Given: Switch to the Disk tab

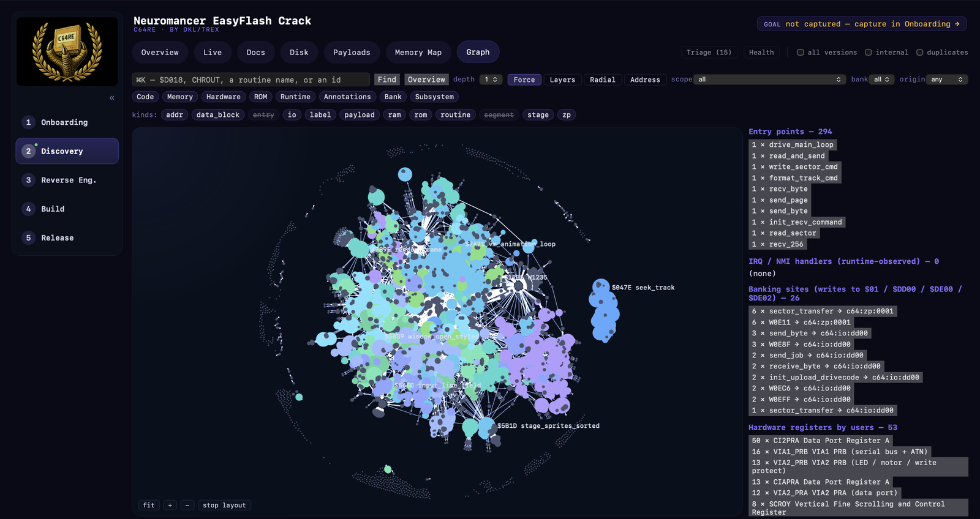Looking at the screenshot, I should 299,53.
